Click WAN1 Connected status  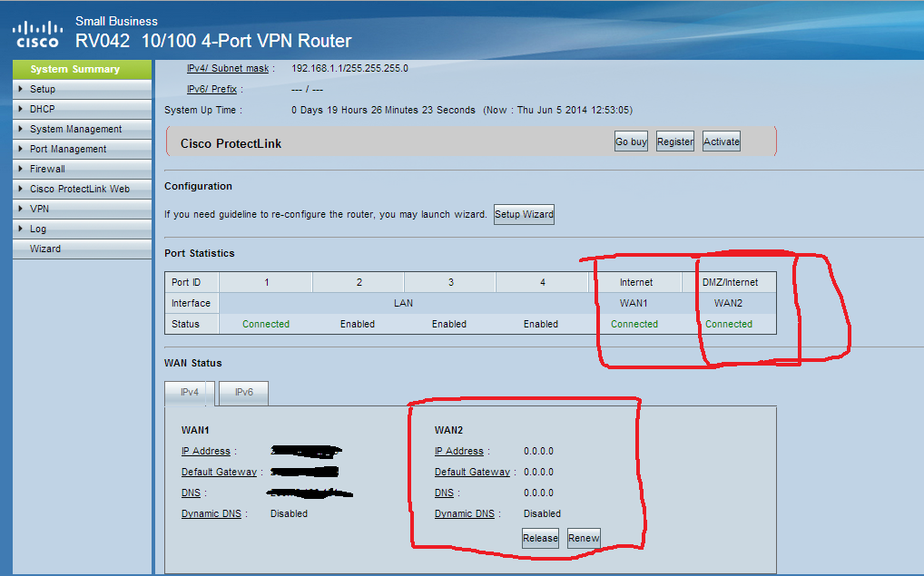[x=634, y=325]
